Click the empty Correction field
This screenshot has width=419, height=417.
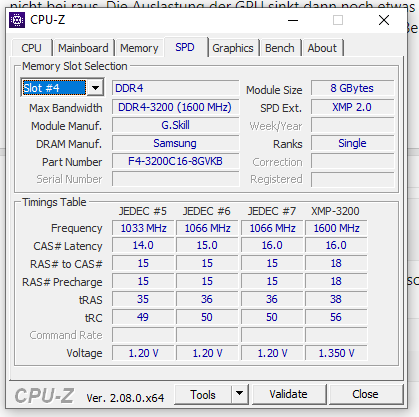pos(352,161)
